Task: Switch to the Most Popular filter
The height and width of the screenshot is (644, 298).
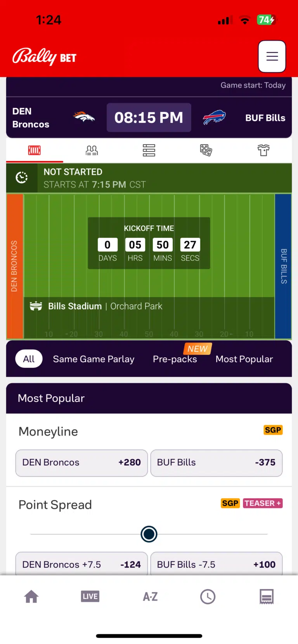Action: [x=244, y=359]
